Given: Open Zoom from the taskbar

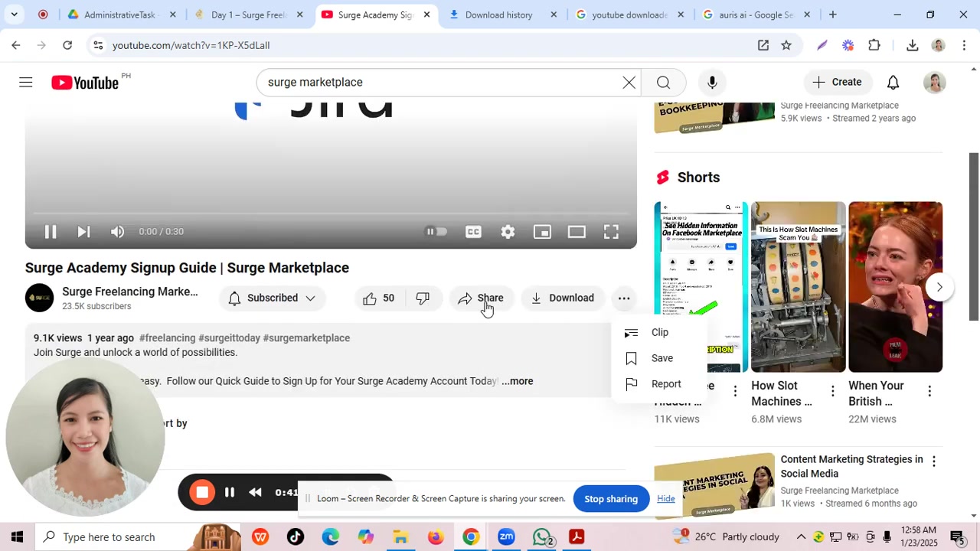Looking at the screenshot, I should 506,537.
